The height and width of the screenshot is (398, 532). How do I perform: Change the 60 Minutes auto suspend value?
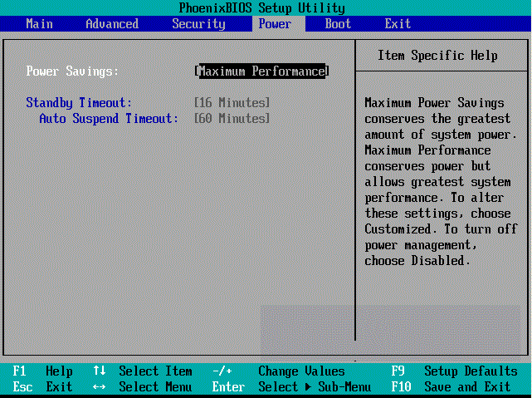click(232, 119)
